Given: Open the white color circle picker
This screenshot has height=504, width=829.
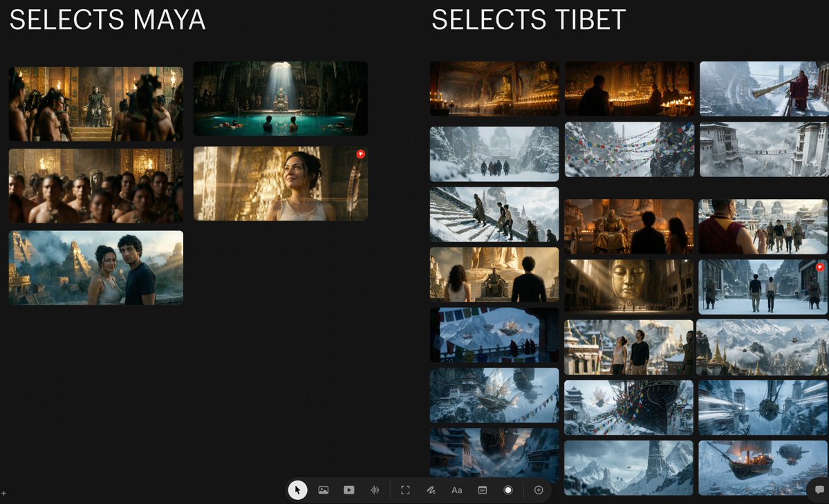Looking at the screenshot, I should pos(508,490).
